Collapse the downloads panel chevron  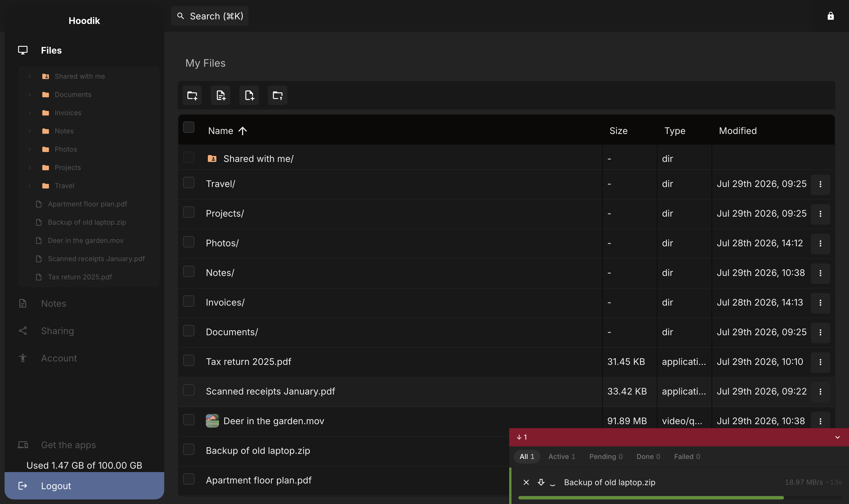[x=837, y=437]
